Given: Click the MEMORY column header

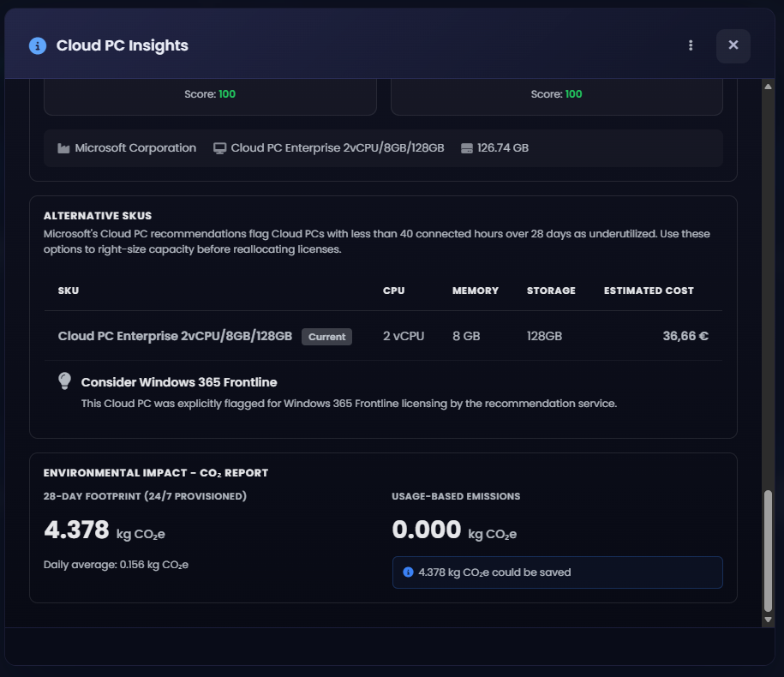Looking at the screenshot, I should tap(476, 291).
